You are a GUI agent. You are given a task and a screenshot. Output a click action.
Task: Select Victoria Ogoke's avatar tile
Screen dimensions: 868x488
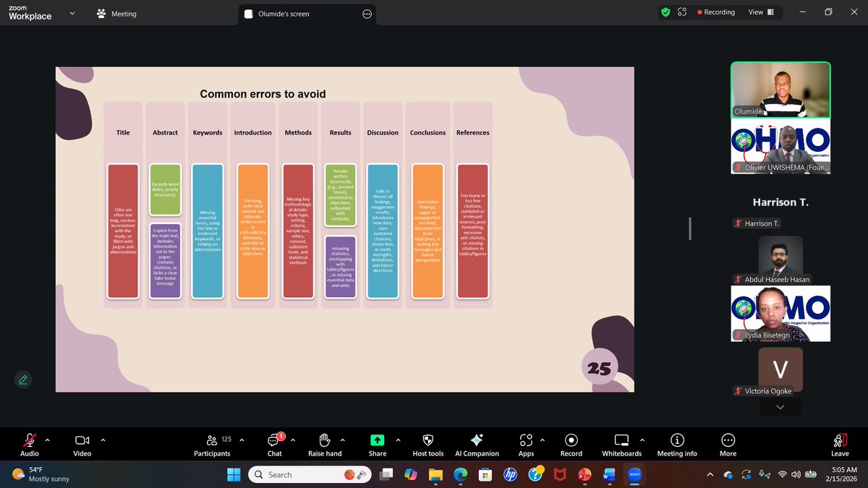pyautogui.click(x=780, y=370)
